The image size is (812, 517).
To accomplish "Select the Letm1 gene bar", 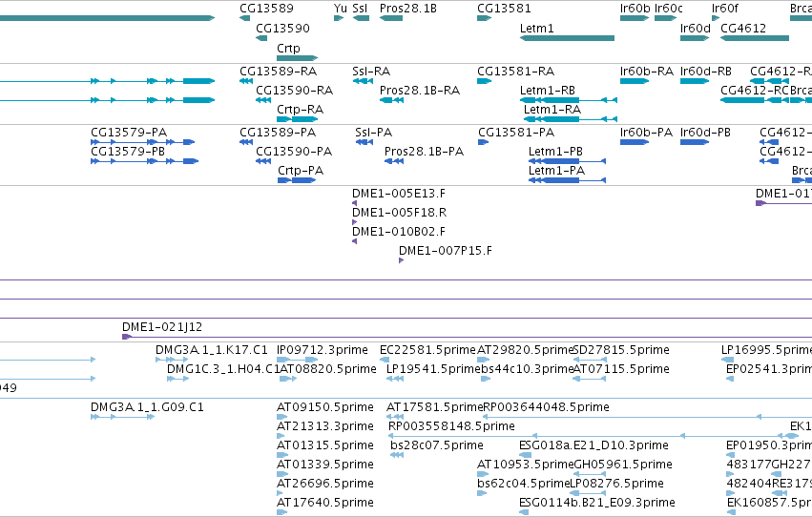I will (567, 38).
